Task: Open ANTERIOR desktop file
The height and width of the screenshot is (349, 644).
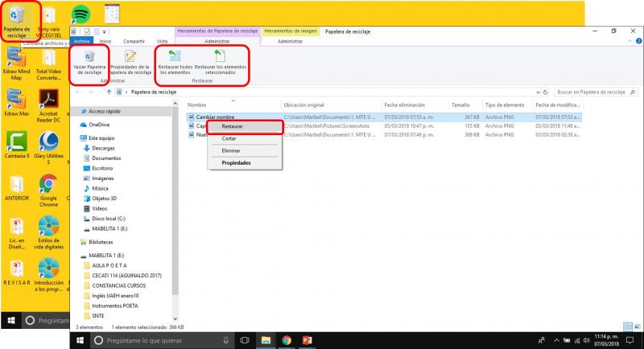Action: coord(16,188)
